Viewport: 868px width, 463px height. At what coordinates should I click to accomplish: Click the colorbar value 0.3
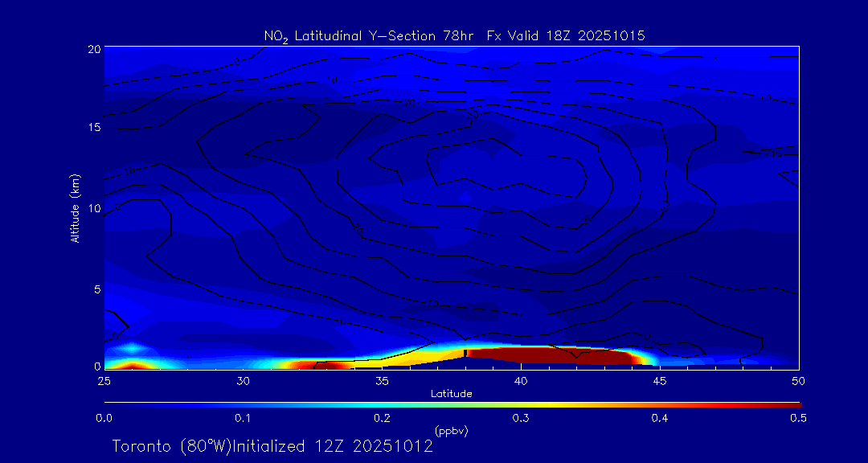click(x=521, y=418)
